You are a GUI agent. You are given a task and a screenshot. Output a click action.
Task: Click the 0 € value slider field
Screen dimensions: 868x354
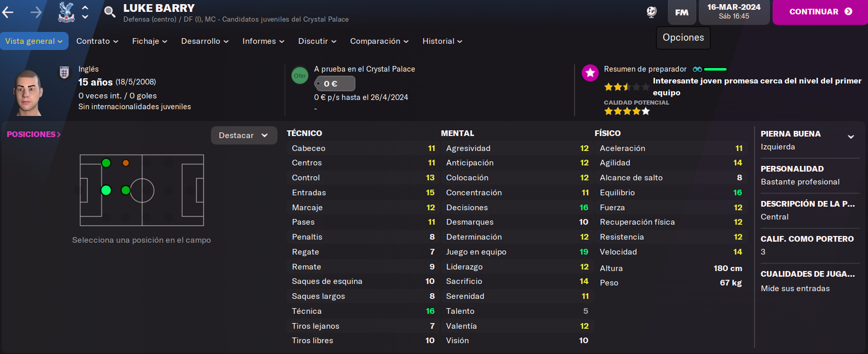point(335,83)
